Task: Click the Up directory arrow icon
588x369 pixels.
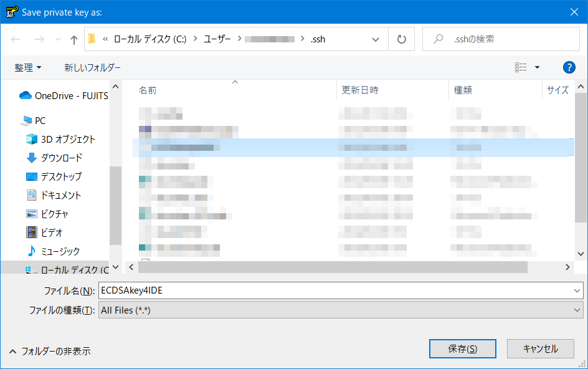Action: [74, 39]
